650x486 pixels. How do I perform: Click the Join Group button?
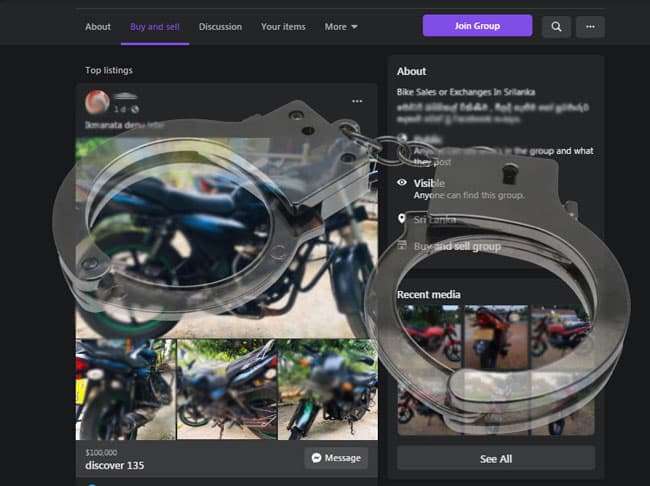[x=478, y=26]
